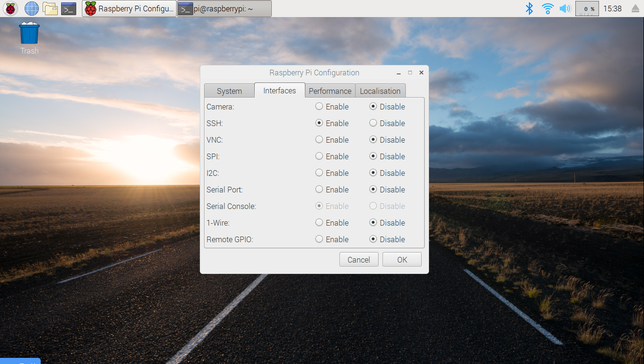Open the File Manager folder icon
The width and height of the screenshot is (644, 364).
(50, 9)
